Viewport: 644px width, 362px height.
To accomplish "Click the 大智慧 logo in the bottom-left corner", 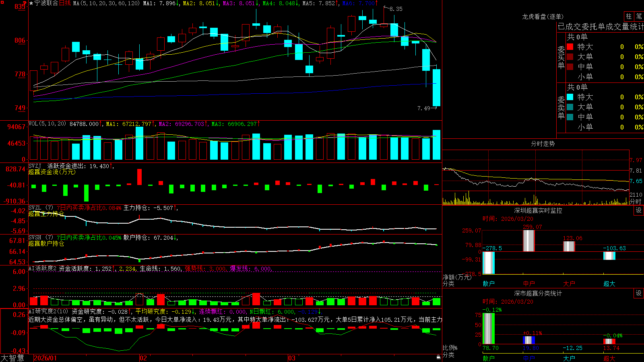I will (12, 358).
